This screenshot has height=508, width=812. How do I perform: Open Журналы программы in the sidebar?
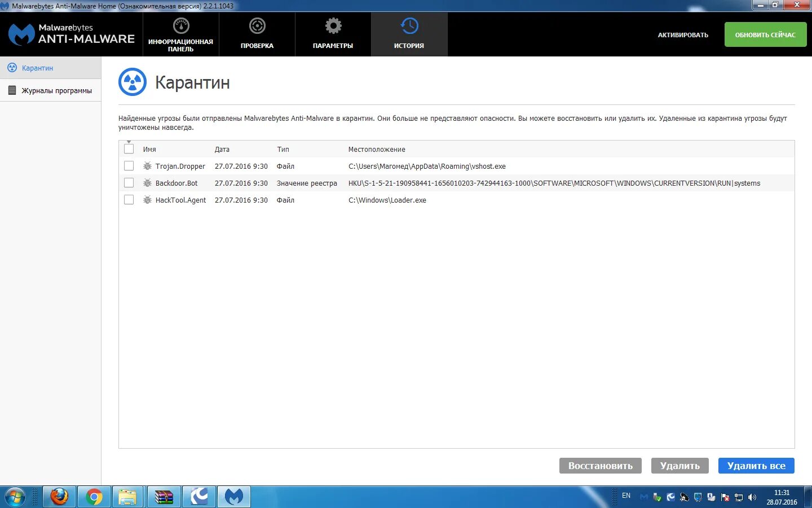(50, 90)
